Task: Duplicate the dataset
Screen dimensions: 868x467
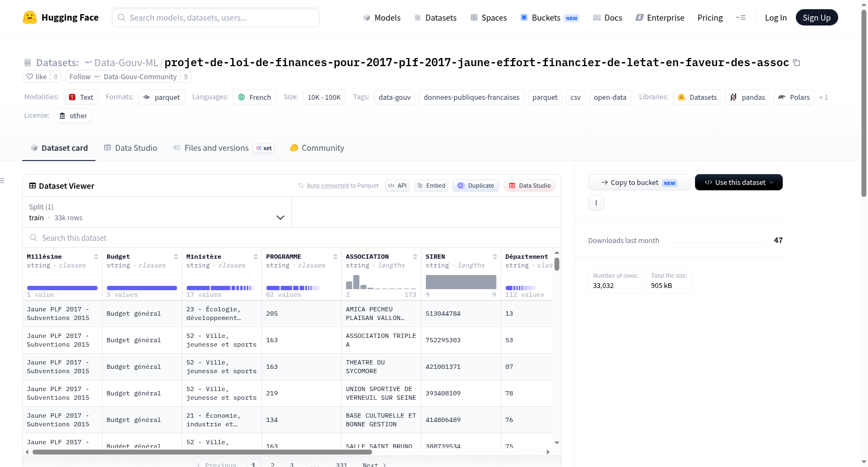Action: coord(475,185)
